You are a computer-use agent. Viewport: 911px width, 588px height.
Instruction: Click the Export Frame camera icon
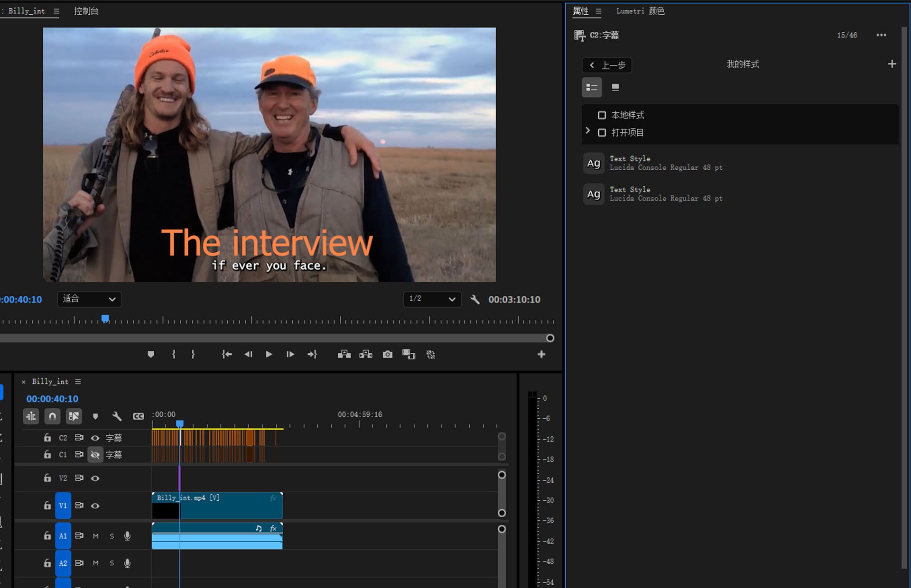387,354
